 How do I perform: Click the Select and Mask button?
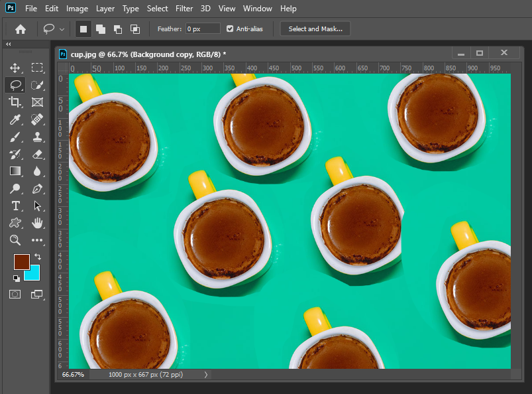coord(315,29)
